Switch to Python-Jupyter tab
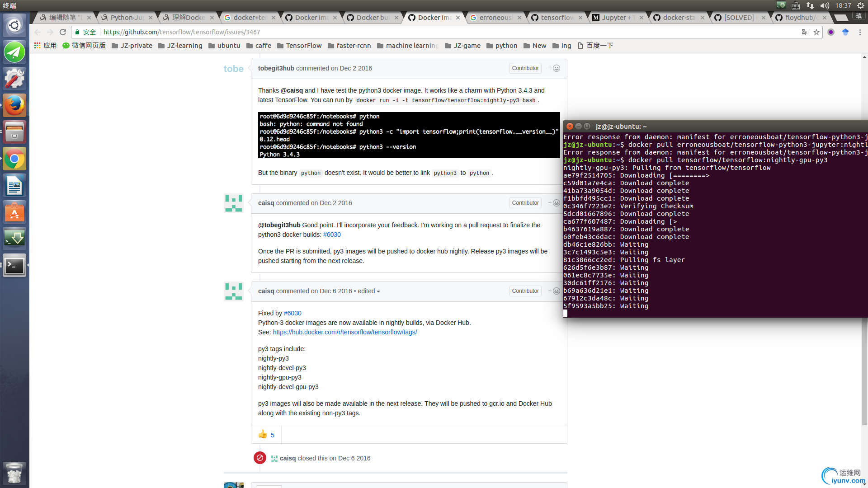Screen dimensions: 868x488 [127, 18]
